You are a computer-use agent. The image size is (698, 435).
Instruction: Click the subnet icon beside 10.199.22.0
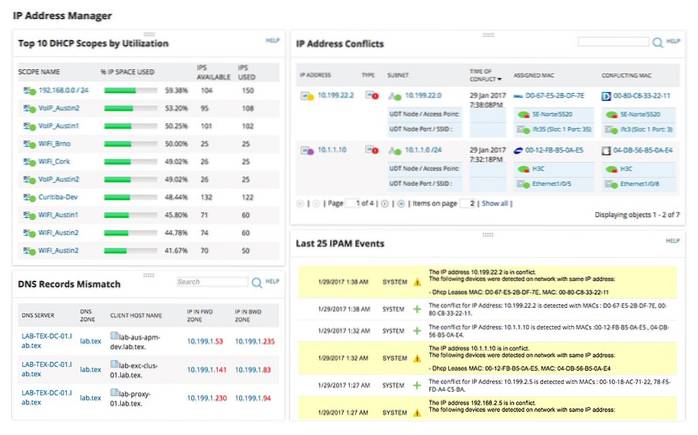(397, 96)
